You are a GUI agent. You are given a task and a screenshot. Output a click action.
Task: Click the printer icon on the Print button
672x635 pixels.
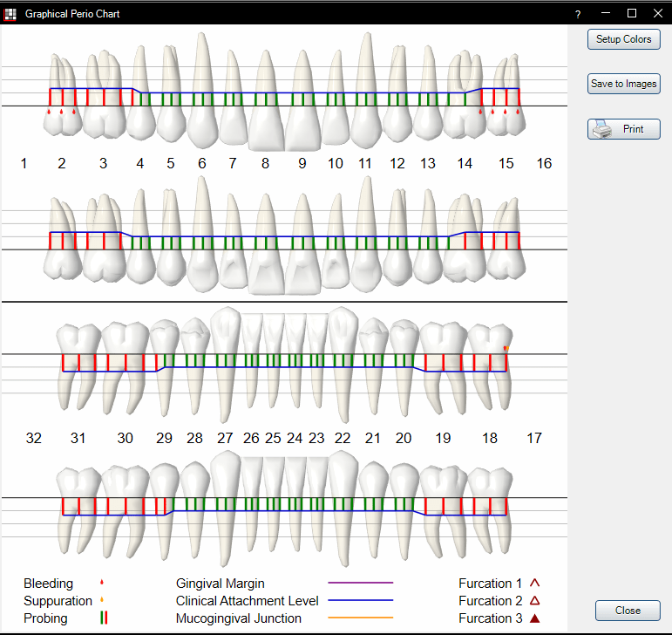602,129
